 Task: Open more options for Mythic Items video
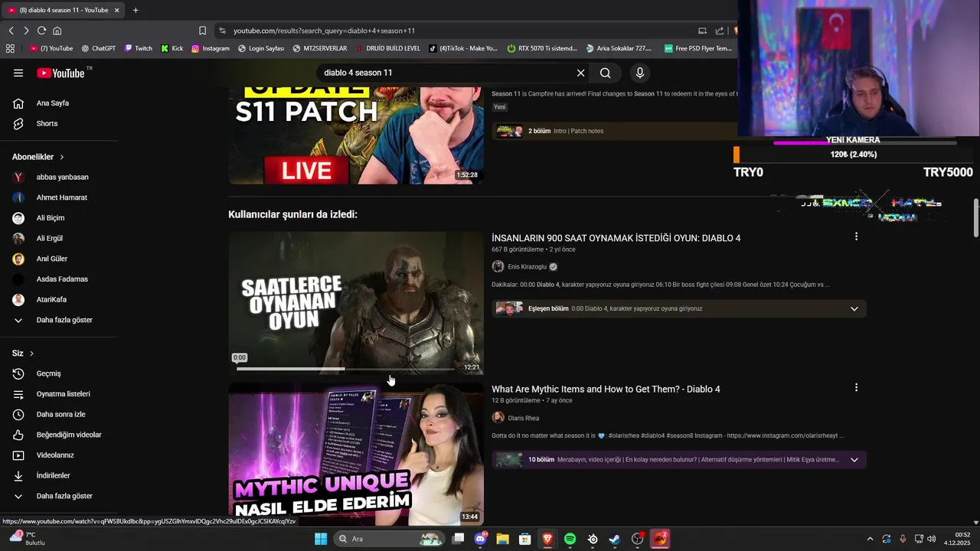coord(856,387)
